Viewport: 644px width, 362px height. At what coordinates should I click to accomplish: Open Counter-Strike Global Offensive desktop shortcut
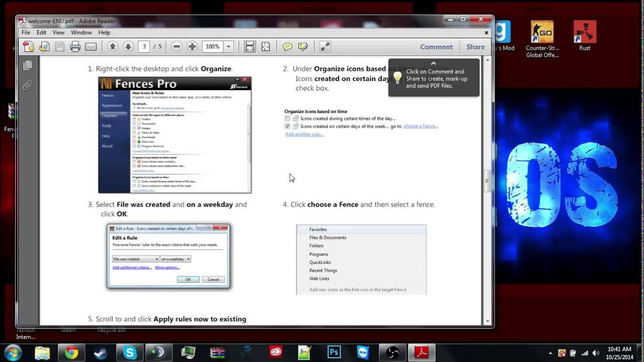click(x=542, y=39)
